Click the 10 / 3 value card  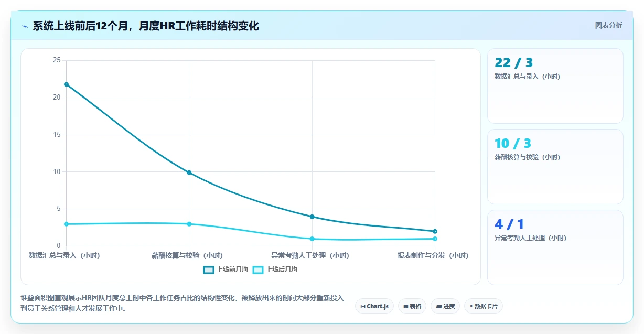coord(555,167)
